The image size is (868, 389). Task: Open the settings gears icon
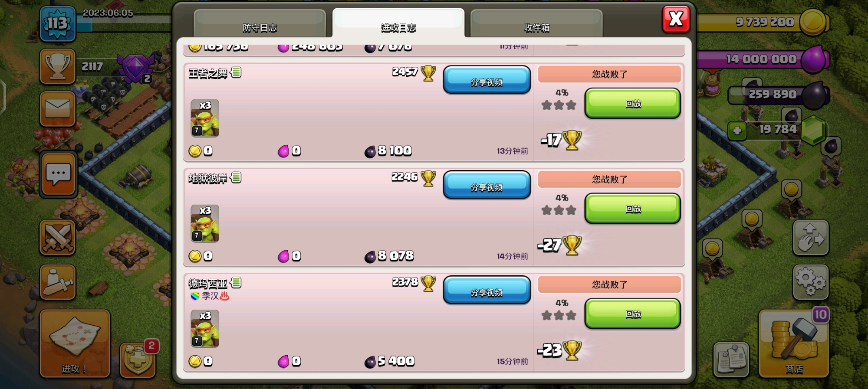point(811,282)
